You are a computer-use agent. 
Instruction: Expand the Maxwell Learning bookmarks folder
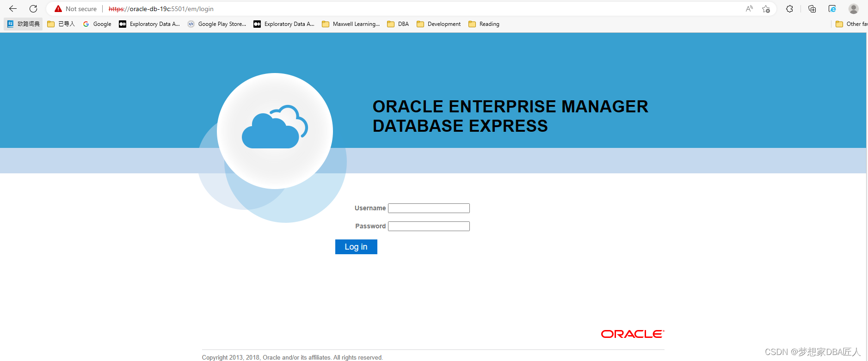pyautogui.click(x=351, y=24)
